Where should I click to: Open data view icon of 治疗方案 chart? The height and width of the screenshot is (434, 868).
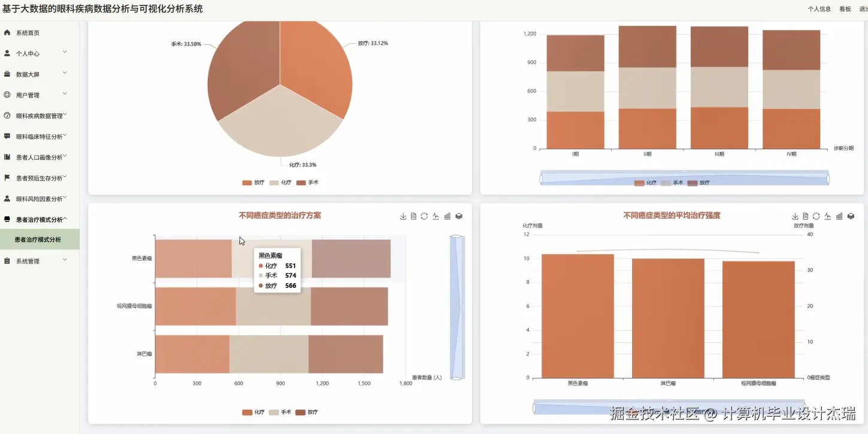coord(413,216)
